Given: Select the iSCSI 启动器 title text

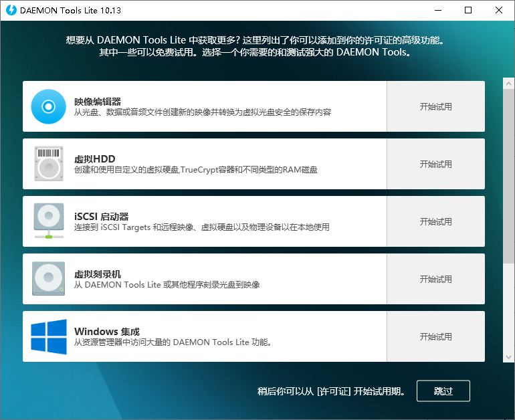Looking at the screenshot, I should pyautogui.click(x=101, y=217).
